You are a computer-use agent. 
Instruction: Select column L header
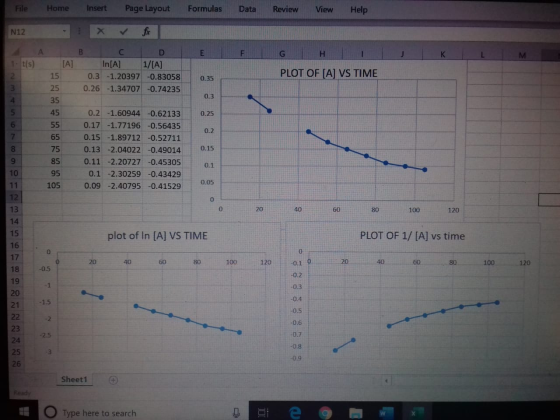pyautogui.click(x=482, y=55)
